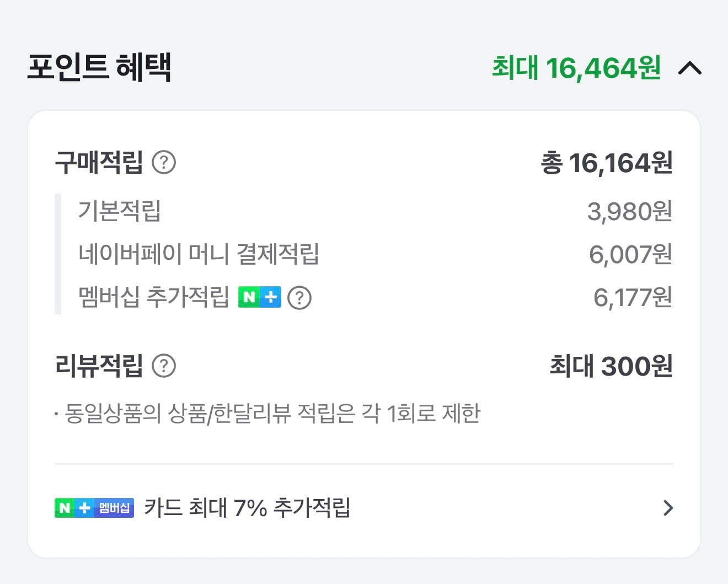The image size is (728, 584).
Task: Click the help icon next to 멤버십 추가적립
Action: [299, 298]
